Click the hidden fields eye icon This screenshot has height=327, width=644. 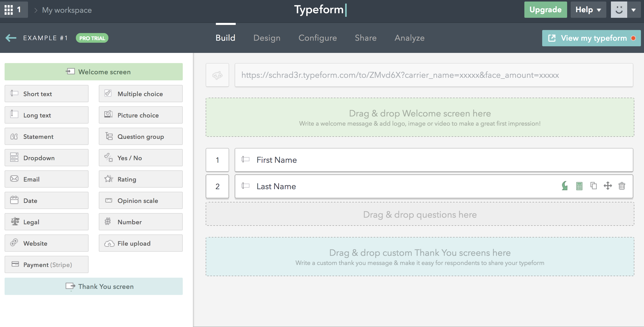click(217, 75)
